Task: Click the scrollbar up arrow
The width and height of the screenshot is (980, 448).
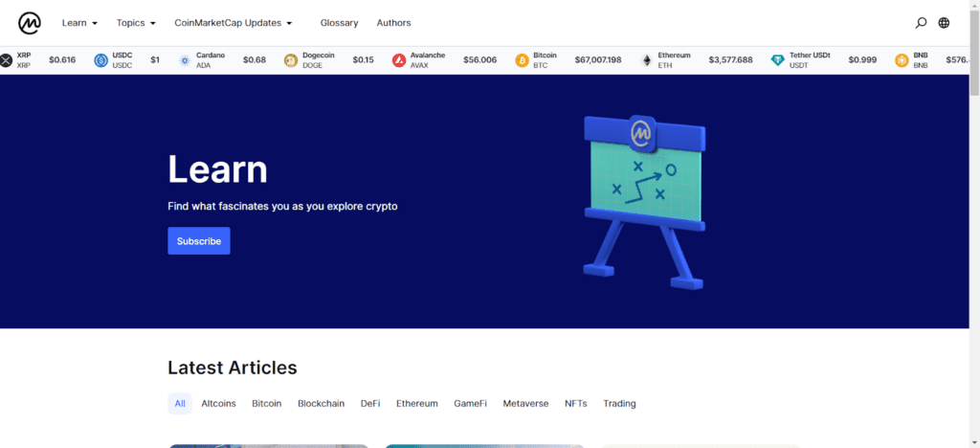Action: 974,5
